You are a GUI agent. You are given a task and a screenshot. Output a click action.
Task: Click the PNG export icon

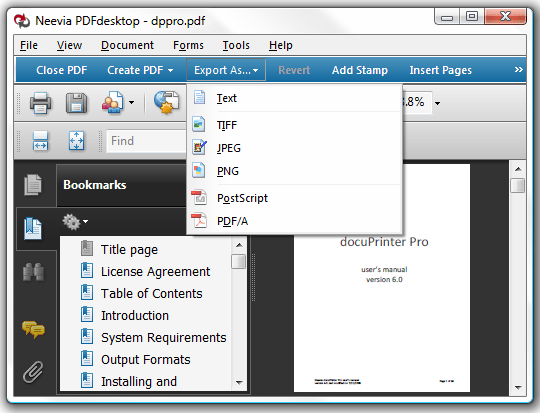pyautogui.click(x=199, y=171)
